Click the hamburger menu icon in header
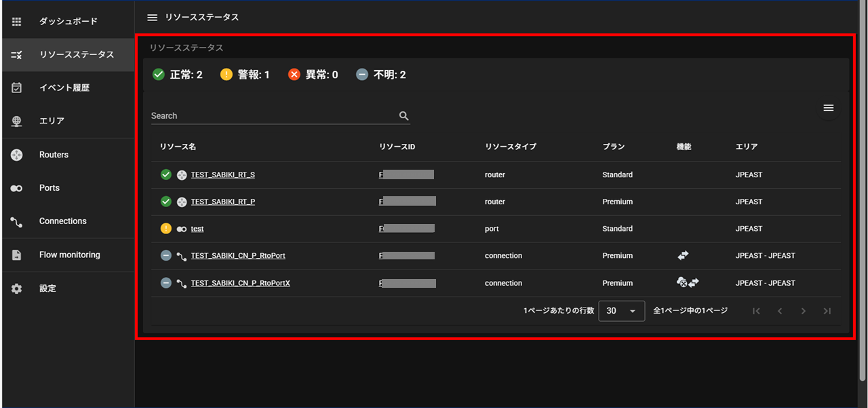 point(152,17)
